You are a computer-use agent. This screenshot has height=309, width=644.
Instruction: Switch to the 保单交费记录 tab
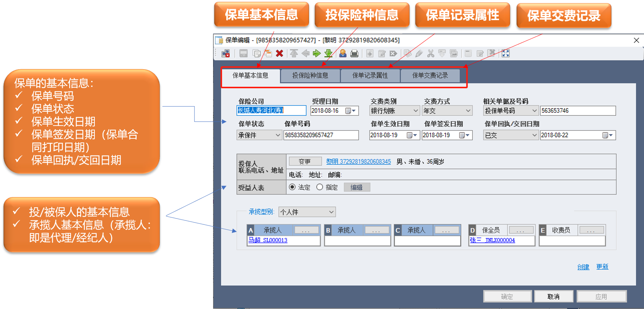coord(430,75)
